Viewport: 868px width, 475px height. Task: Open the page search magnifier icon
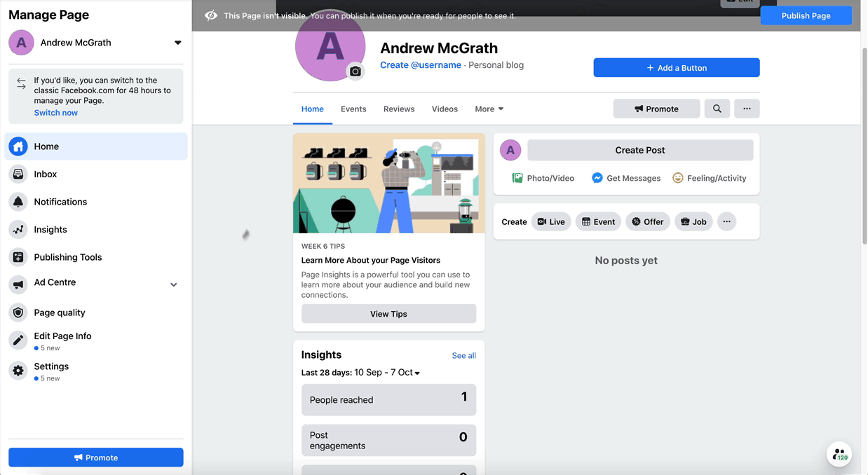pos(717,109)
